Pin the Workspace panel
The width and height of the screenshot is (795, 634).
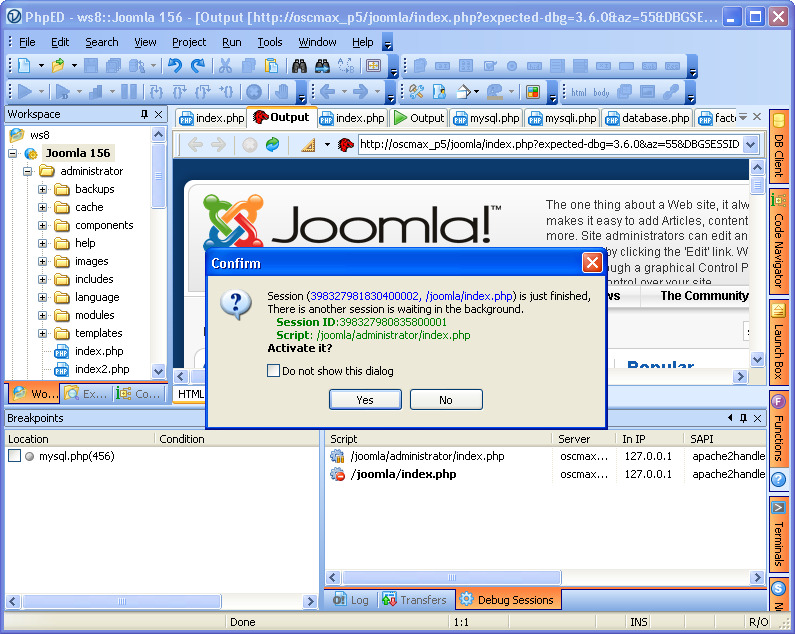click(144, 114)
